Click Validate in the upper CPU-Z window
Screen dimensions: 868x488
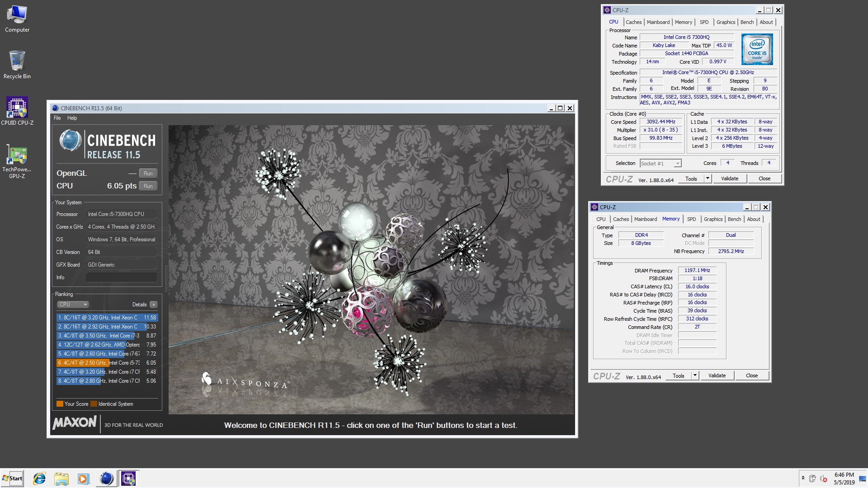(729, 179)
